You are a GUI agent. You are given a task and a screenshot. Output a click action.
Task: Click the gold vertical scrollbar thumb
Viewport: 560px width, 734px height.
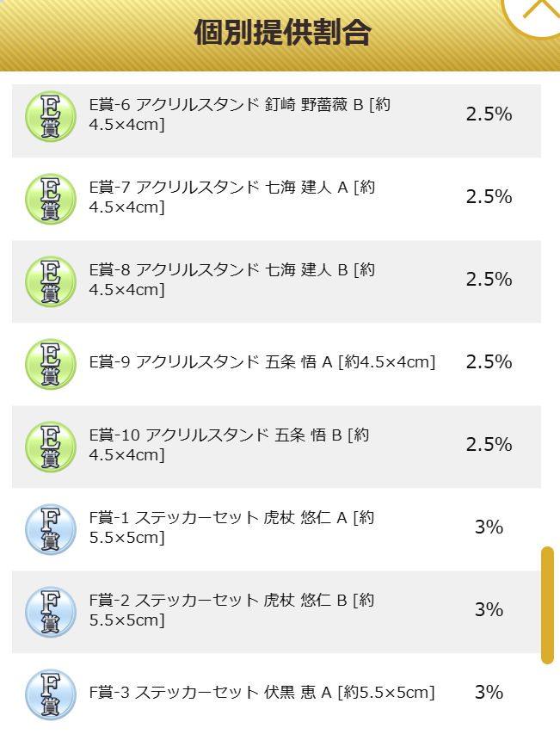547,605
